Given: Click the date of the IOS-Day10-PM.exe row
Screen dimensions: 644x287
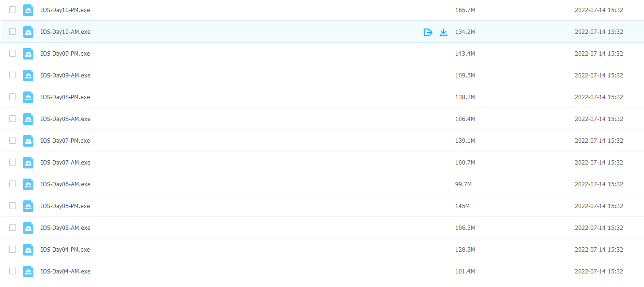Looking at the screenshot, I should (x=598, y=10).
